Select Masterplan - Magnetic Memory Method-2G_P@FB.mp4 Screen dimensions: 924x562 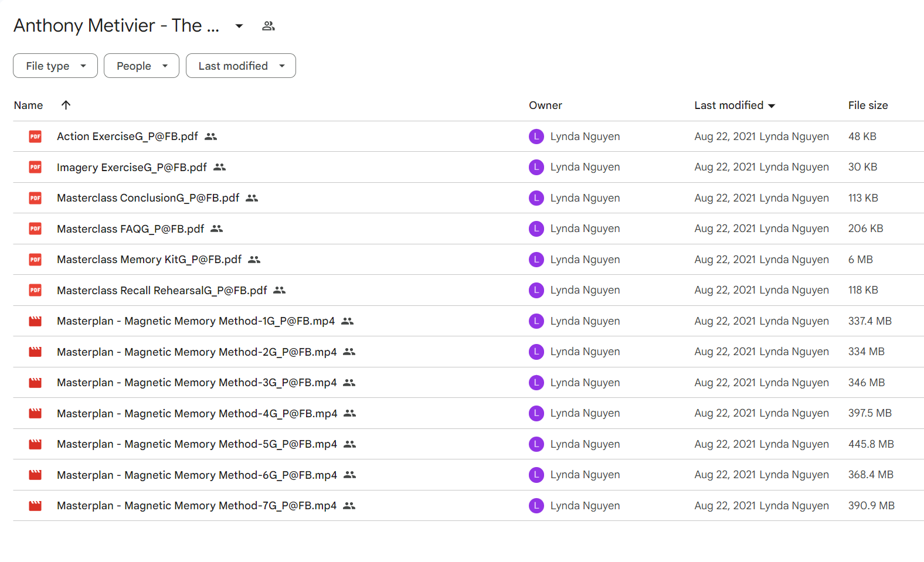[x=197, y=352]
